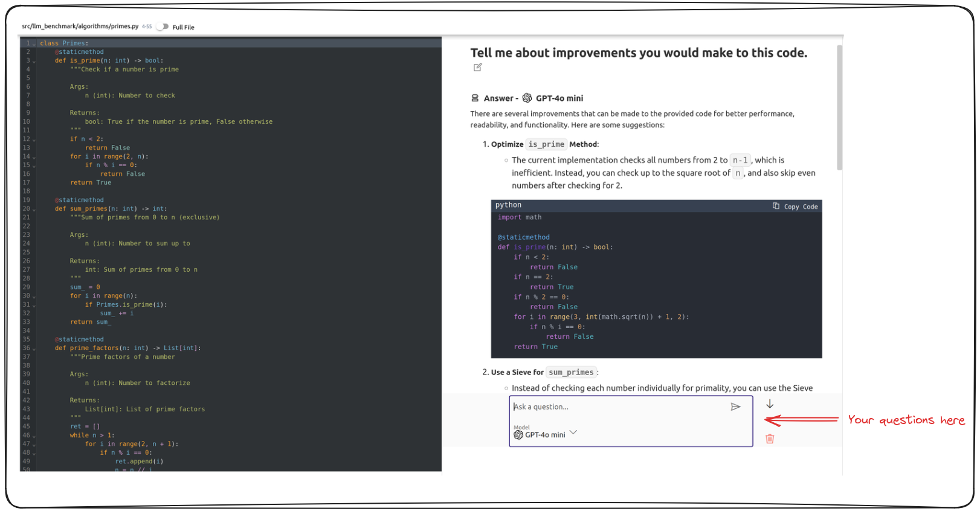
Task: Click 'import math' line in suggested code
Action: [520, 217]
